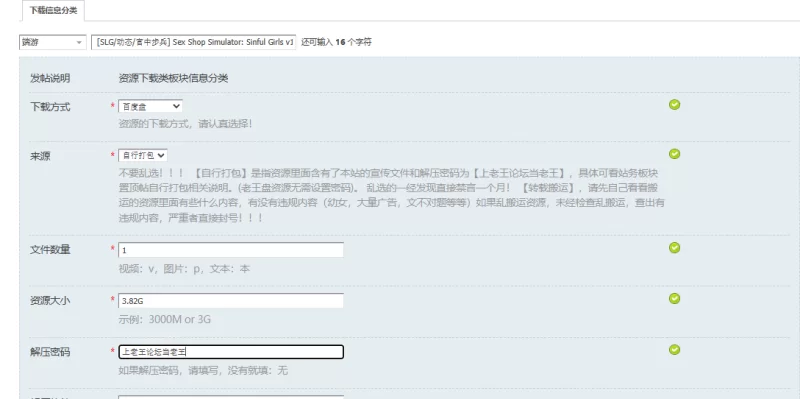Open the 来源 dropdown showing 自行打包
The width and height of the screenshot is (800, 399).
pyautogui.click(x=143, y=155)
